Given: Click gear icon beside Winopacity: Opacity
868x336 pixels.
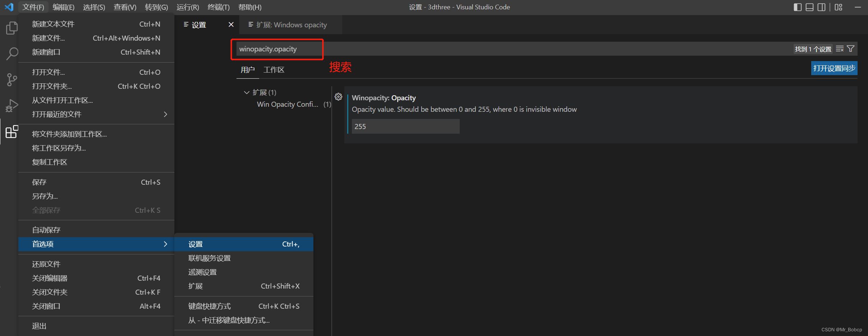Looking at the screenshot, I should 338,97.
